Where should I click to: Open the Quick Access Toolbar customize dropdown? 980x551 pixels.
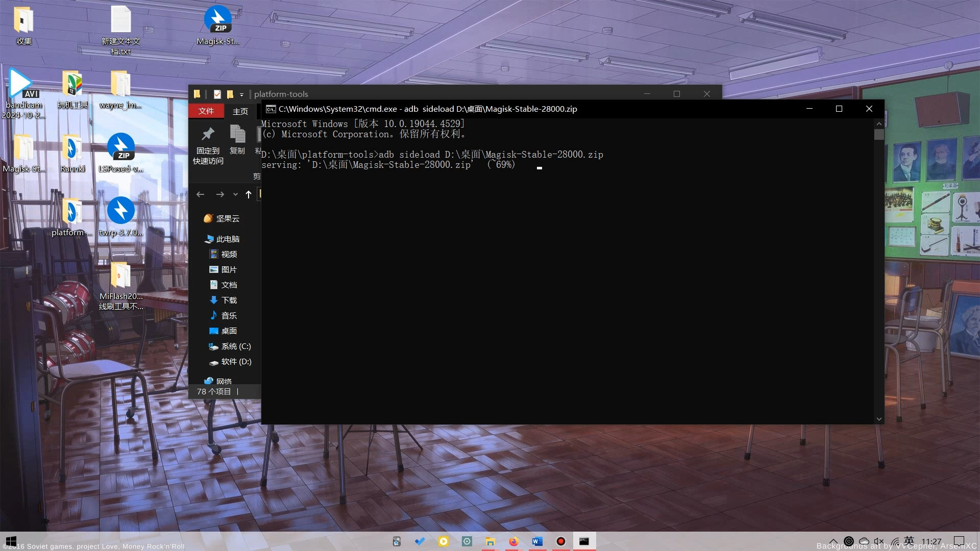tap(241, 94)
